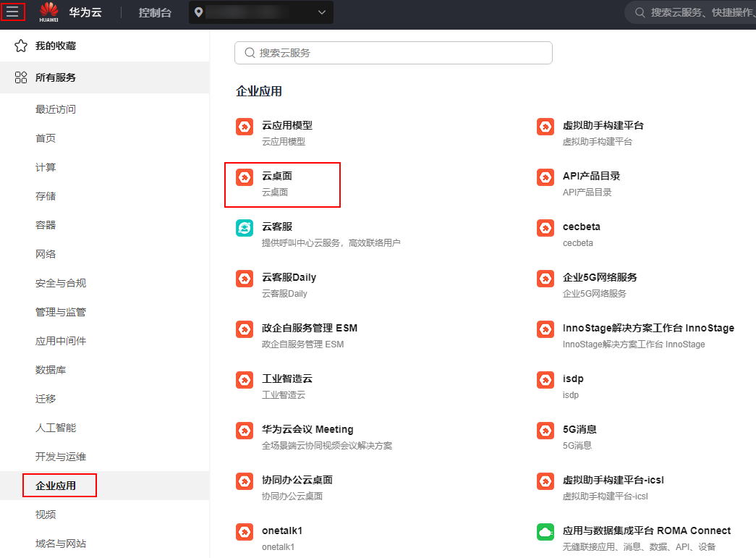Select 迁移 category
This screenshot has width=756, height=558.
(x=46, y=399)
